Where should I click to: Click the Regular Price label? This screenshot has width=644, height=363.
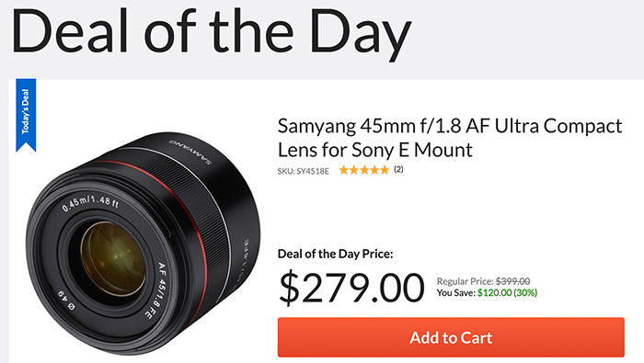pos(465,281)
